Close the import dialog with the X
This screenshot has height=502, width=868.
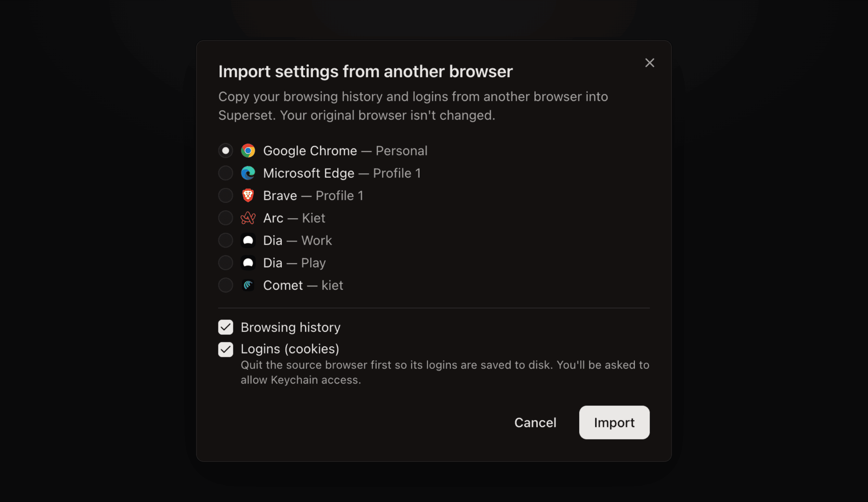tap(650, 63)
